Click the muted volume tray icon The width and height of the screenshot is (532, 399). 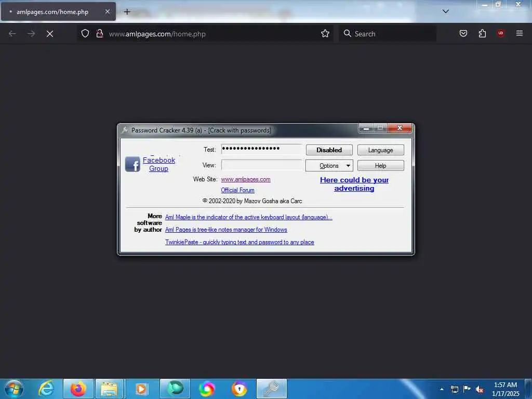click(x=480, y=390)
